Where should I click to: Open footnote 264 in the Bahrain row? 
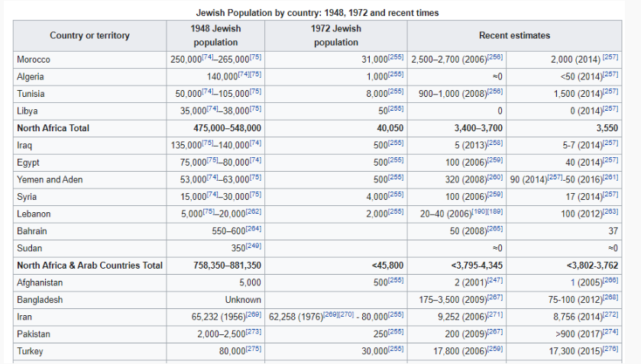click(x=254, y=229)
